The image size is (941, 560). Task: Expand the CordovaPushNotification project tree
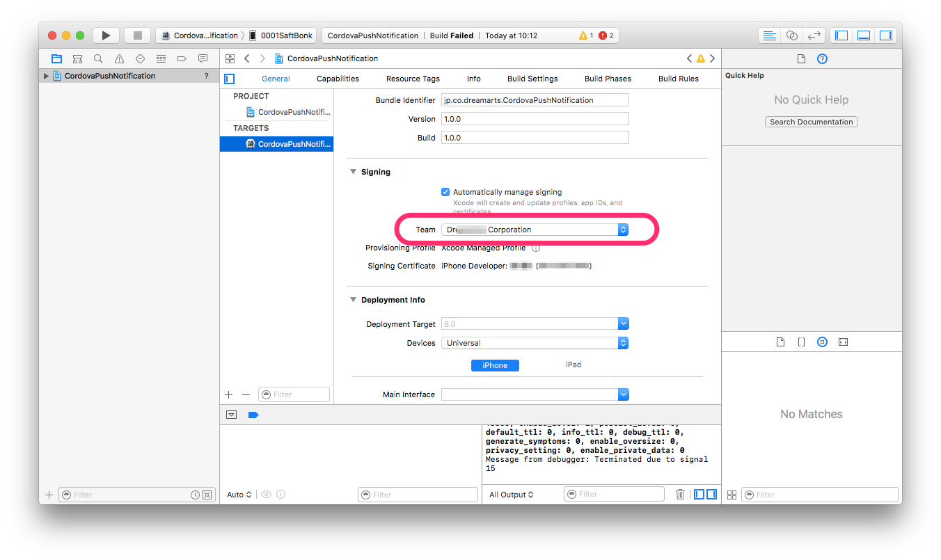point(47,77)
